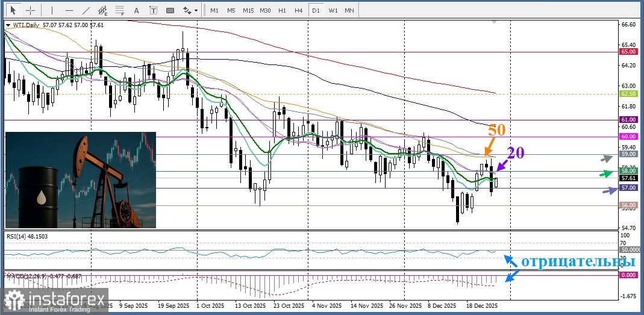The width and height of the screenshot is (644, 315).
Task: Select the equidistant channel tool
Action: [103, 10]
